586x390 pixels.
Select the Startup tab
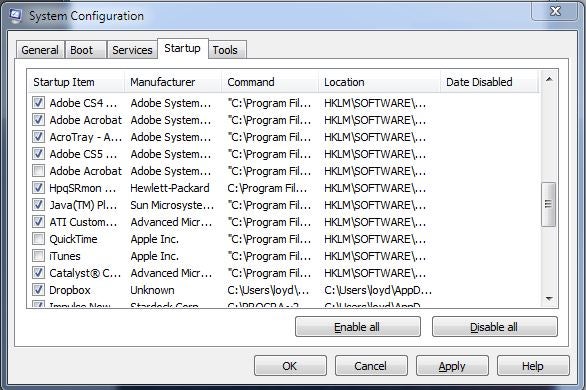pos(182,48)
